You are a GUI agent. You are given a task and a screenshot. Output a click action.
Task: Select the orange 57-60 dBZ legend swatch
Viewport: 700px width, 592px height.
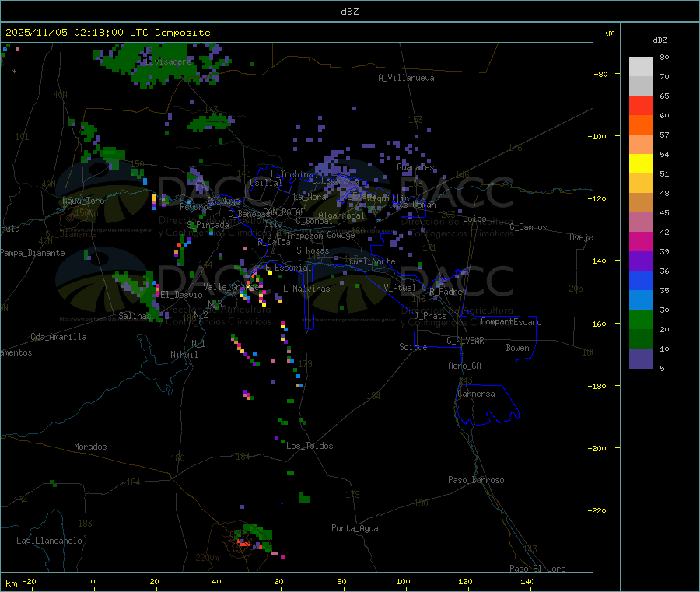click(641, 125)
